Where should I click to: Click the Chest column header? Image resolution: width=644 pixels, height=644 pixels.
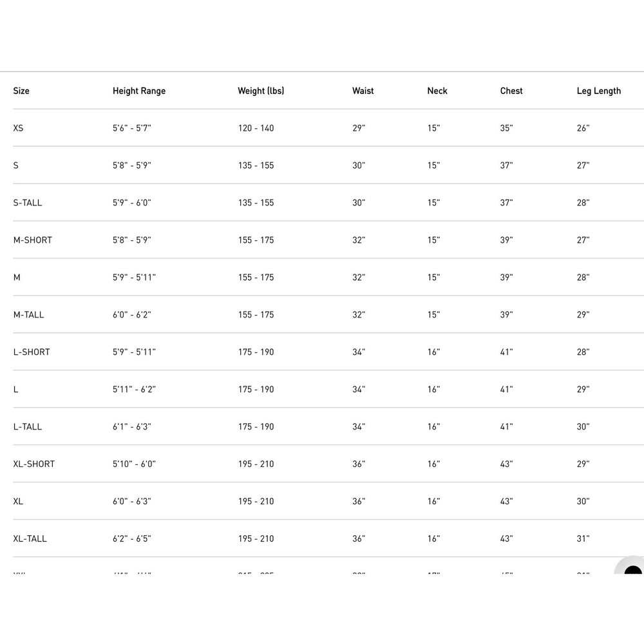point(511,91)
